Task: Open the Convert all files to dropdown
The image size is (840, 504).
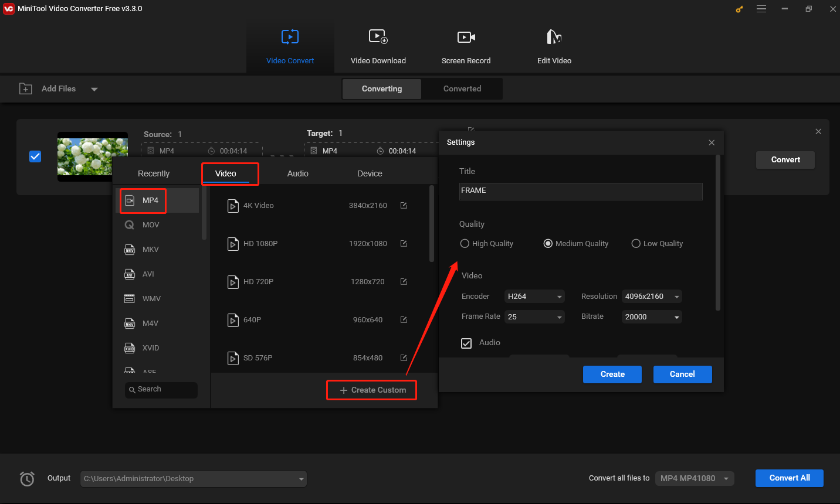Action: 695,479
